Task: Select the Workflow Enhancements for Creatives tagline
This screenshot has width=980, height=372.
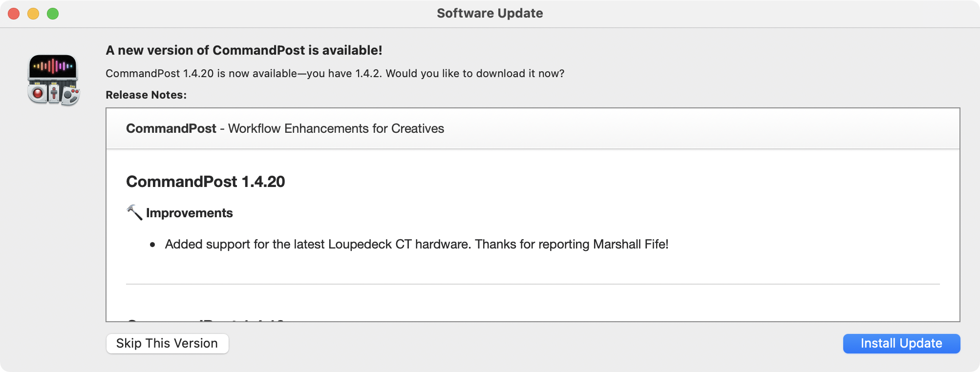Action: tap(336, 128)
